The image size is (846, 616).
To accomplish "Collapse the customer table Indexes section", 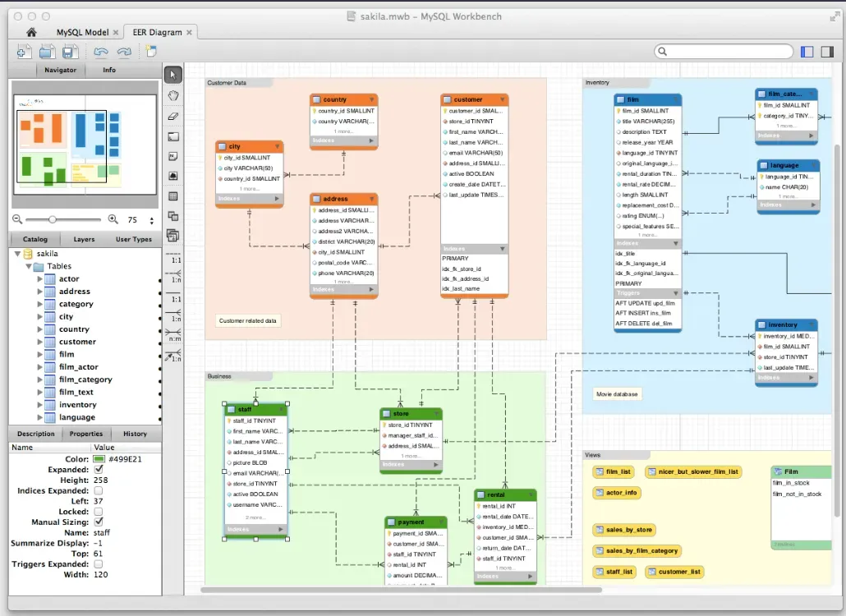I will (x=503, y=249).
